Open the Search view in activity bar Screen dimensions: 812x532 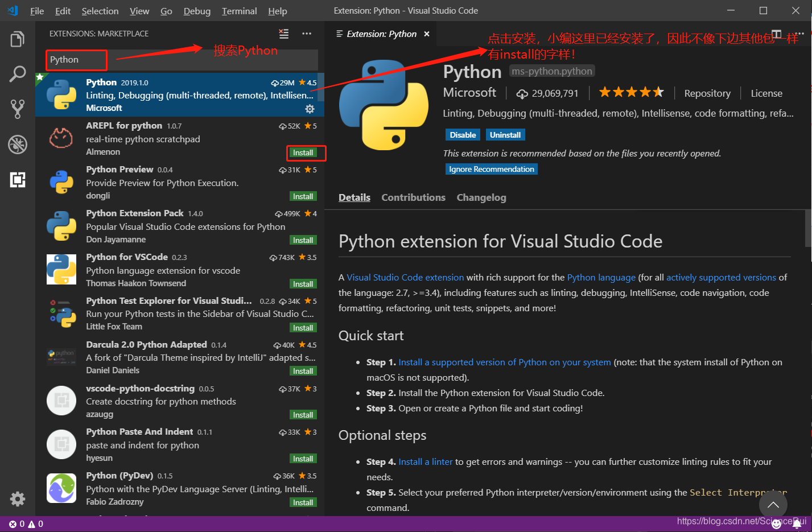(x=18, y=74)
